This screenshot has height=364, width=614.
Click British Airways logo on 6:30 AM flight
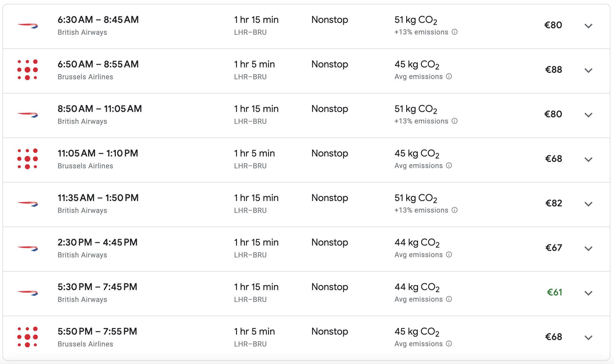pyautogui.click(x=28, y=26)
